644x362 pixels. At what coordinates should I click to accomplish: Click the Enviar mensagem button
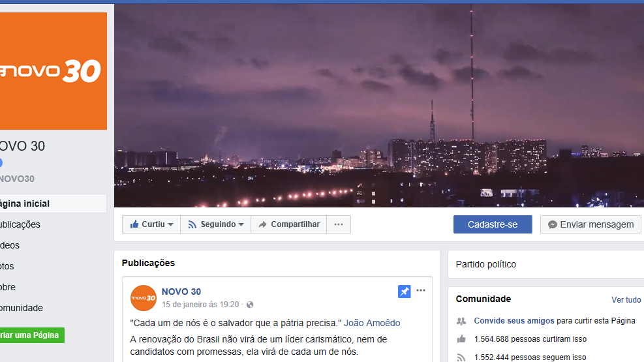pyautogui.click(x=590, y=224)
